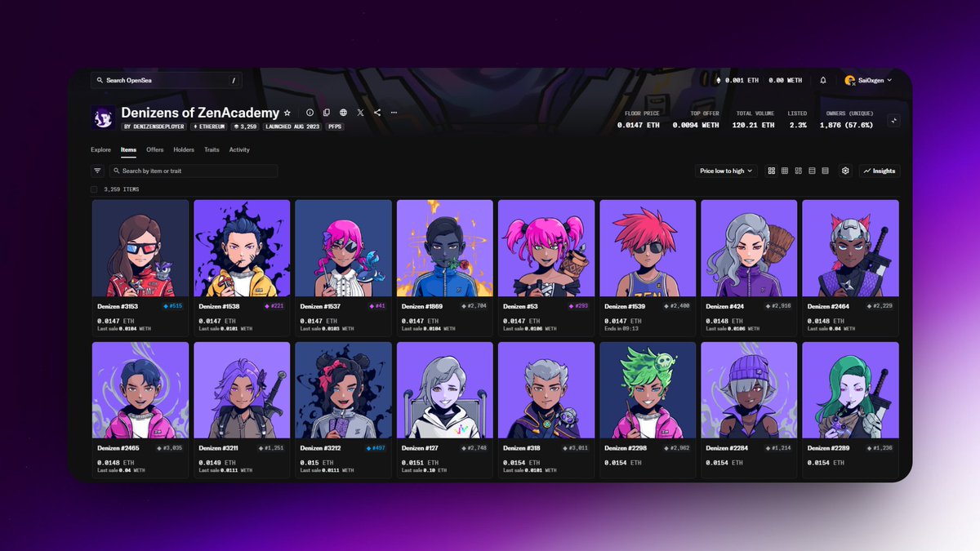
Task: Open the collection's X (Twitter) icon
Action: 360,113
